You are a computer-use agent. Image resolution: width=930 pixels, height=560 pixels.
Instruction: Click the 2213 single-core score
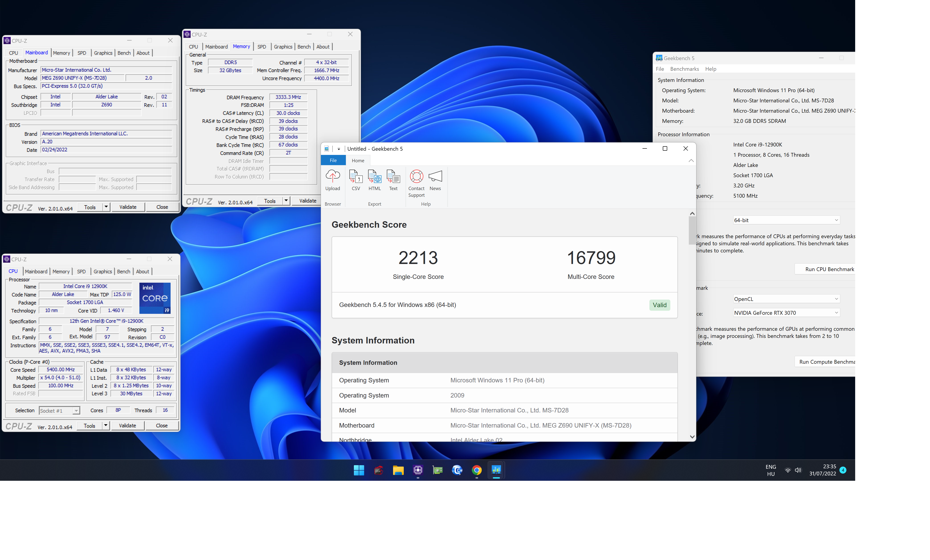pyautogui.click(x=418, y=258)
